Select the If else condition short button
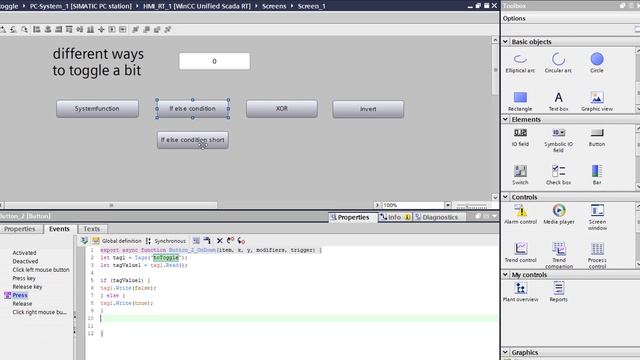Image resolution: width=640 pixels, height=360 pixels. [x=193, y=140]
